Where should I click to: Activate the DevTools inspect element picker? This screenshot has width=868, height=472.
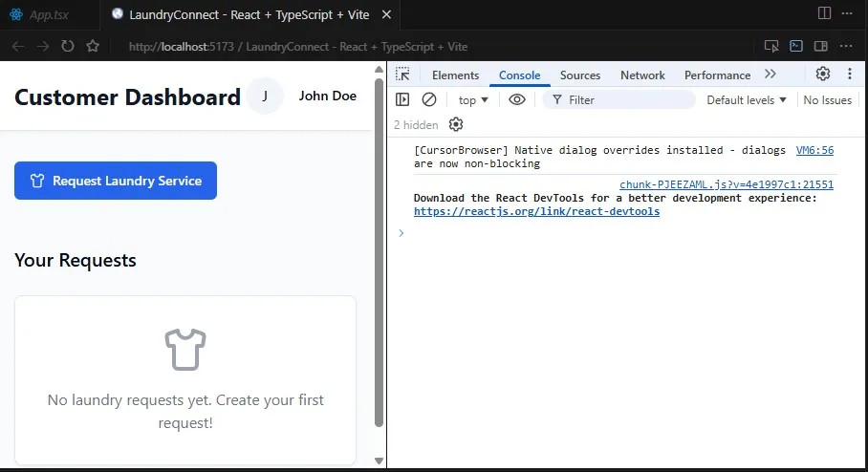402,75
